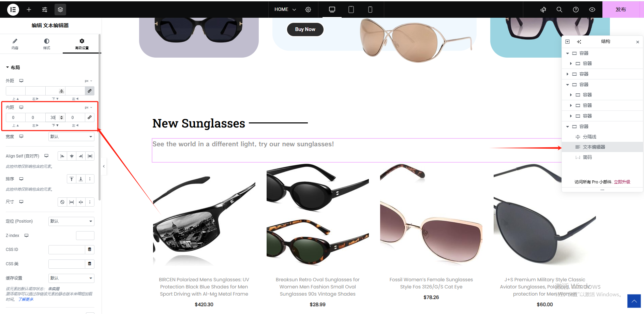Open the 宽度 width dropdown
Viewport: 644px width, 314px height.
pos(71,137)
